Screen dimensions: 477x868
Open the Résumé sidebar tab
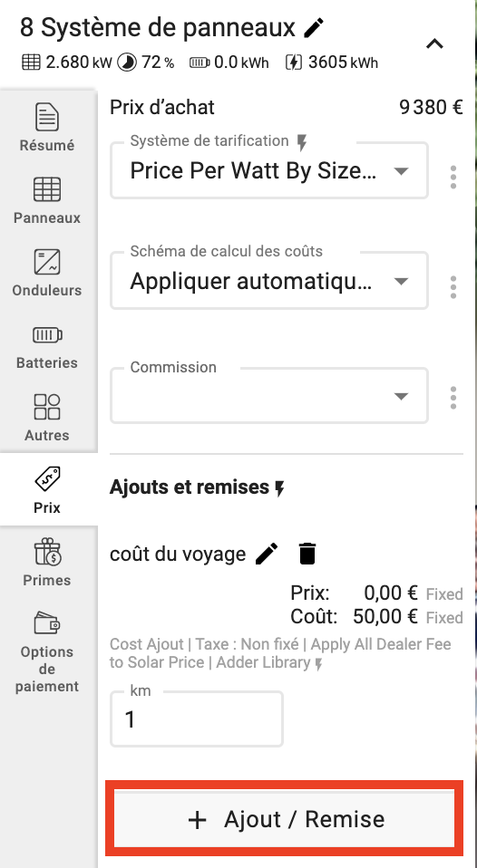click(x=47, y=127)
